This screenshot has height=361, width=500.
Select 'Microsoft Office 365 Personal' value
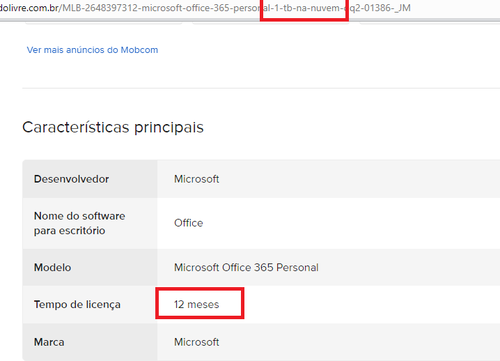[x=246, y=267]
